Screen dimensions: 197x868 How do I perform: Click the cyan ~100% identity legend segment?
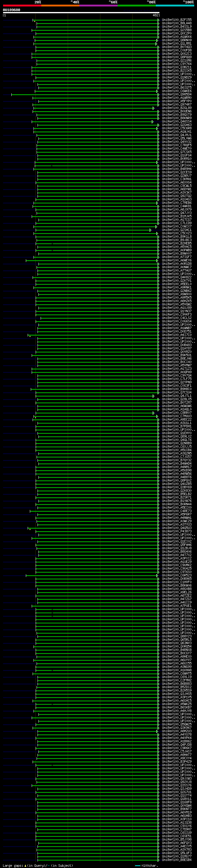tap(175, 6)
